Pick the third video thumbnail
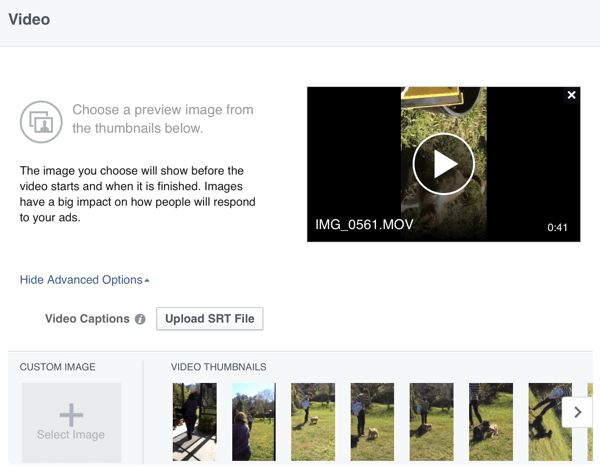This screenshot has height=466, width=600. (x=313, y=421)
